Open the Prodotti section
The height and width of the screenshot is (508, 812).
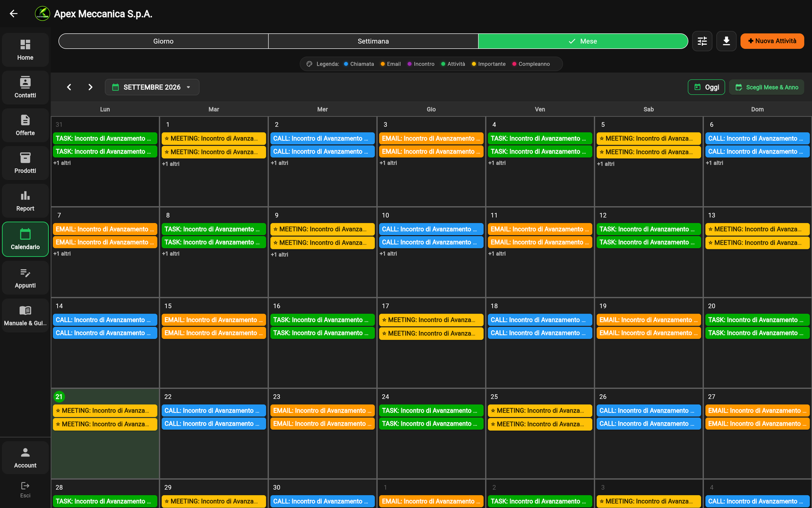pos(25,163)
